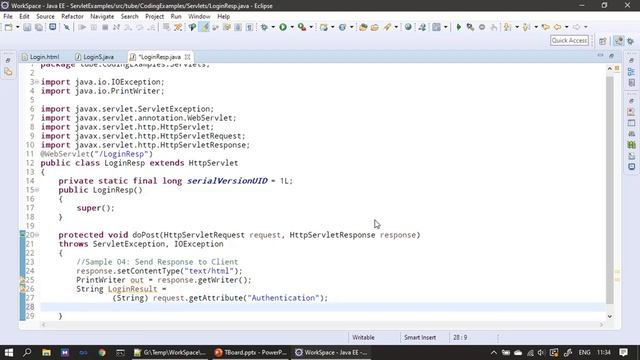
Task: Click the Open Web Browser globe icon
Action: click(408, 27)
